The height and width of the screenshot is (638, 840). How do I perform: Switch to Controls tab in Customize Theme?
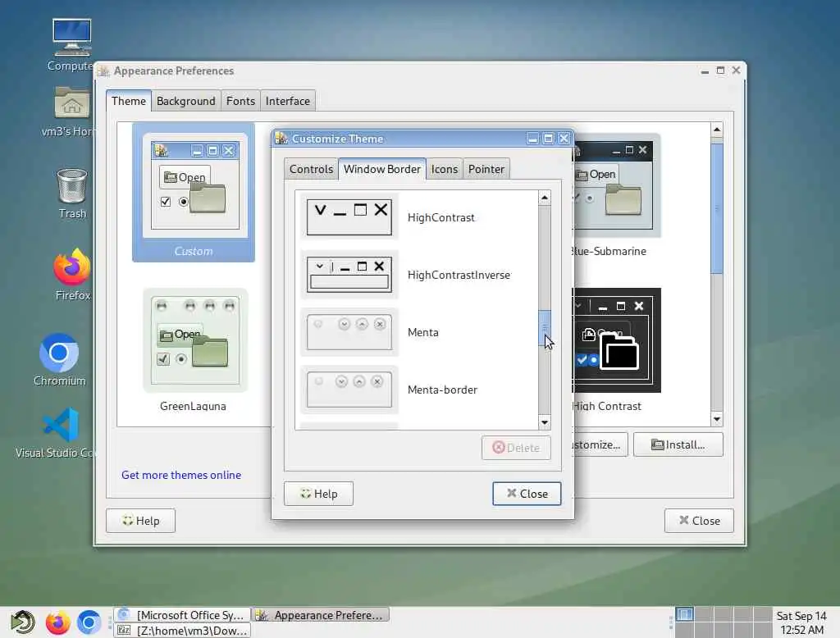pos(311,169)
